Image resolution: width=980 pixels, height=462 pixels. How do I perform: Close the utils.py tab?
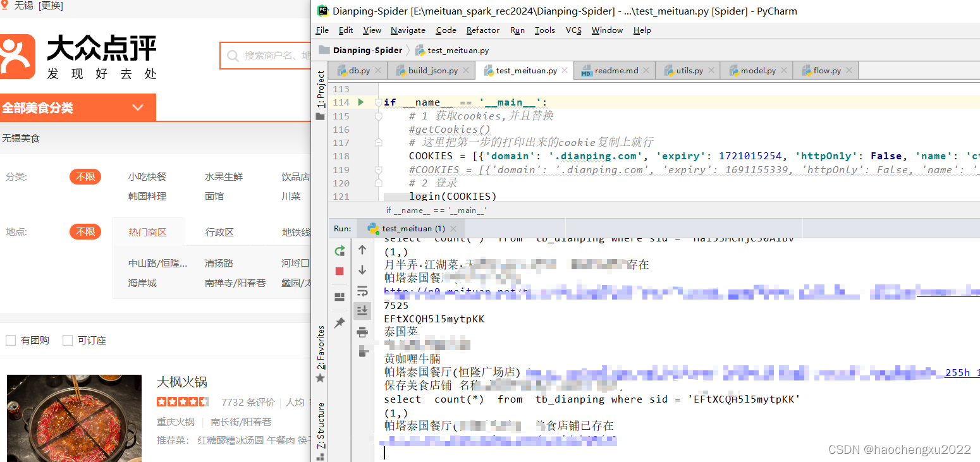(711, 71)
